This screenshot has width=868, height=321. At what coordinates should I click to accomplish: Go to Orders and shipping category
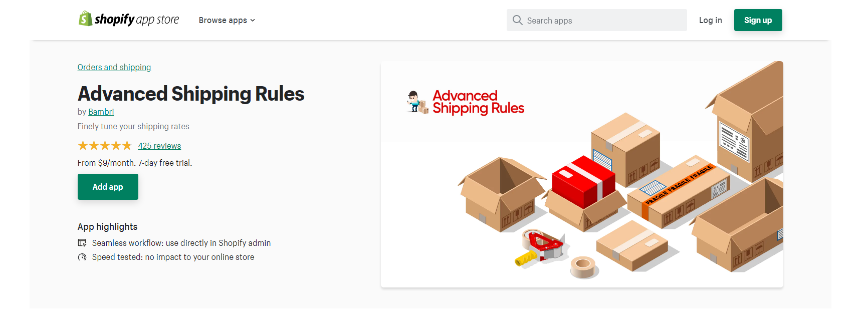click(x=114, y=67)
